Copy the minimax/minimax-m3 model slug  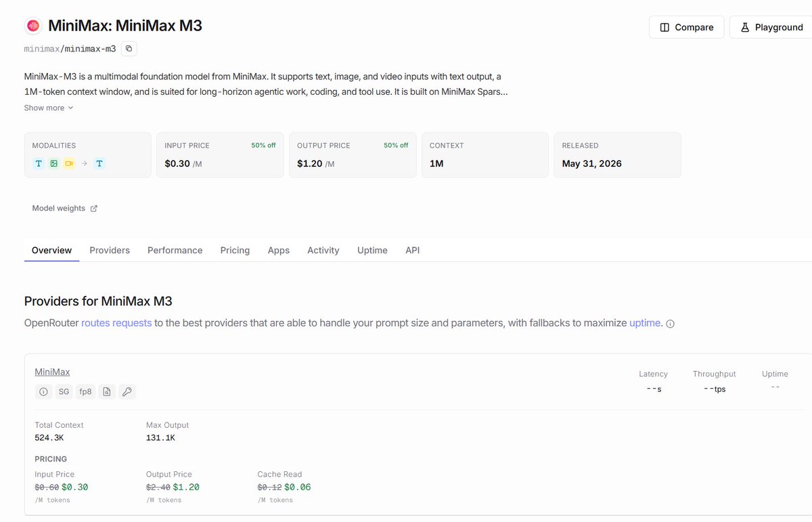pyautogui.click(x=129, y=49)
